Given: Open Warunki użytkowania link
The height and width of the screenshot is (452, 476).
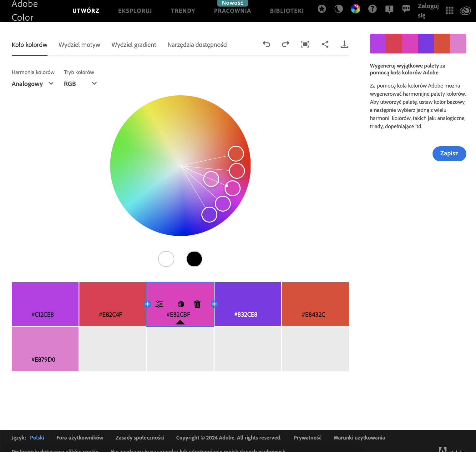Looking at the screenshot, I should pos(359,438).
